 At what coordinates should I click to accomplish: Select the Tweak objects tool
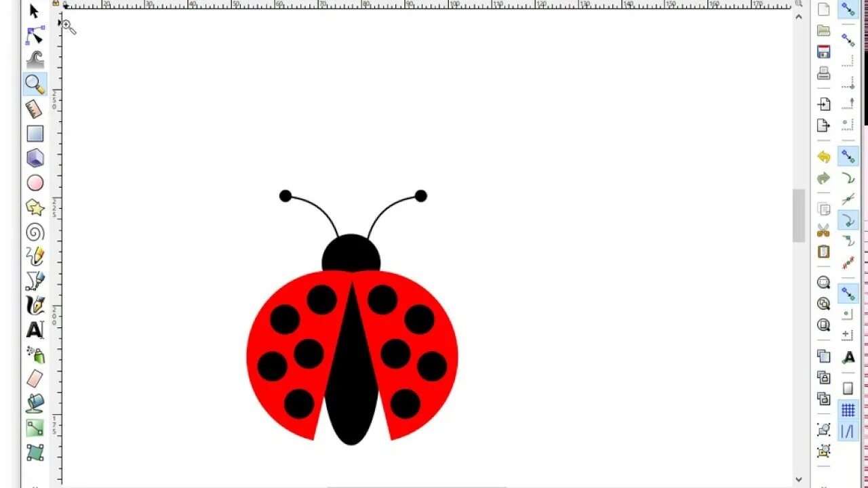(x=35, y=60)
